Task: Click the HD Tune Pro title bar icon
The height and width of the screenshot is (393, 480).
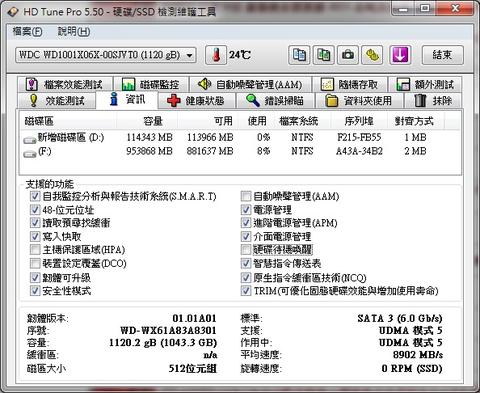Action: [x=13, y=12]
